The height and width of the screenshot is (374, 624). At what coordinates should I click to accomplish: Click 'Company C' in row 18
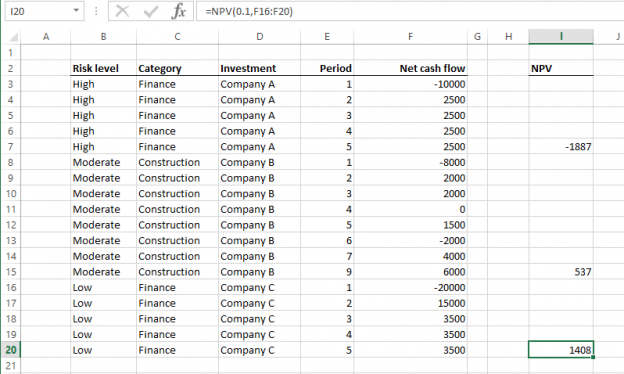(x=248, y=319)
